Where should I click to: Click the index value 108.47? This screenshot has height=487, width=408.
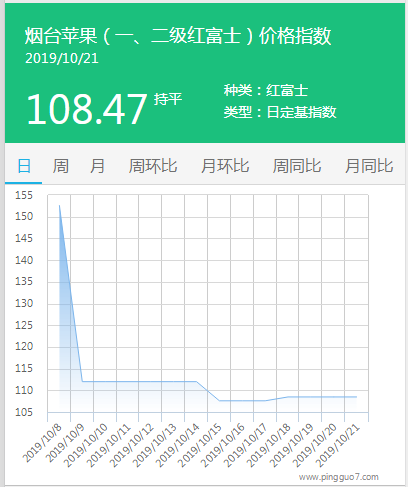[87, 109]
